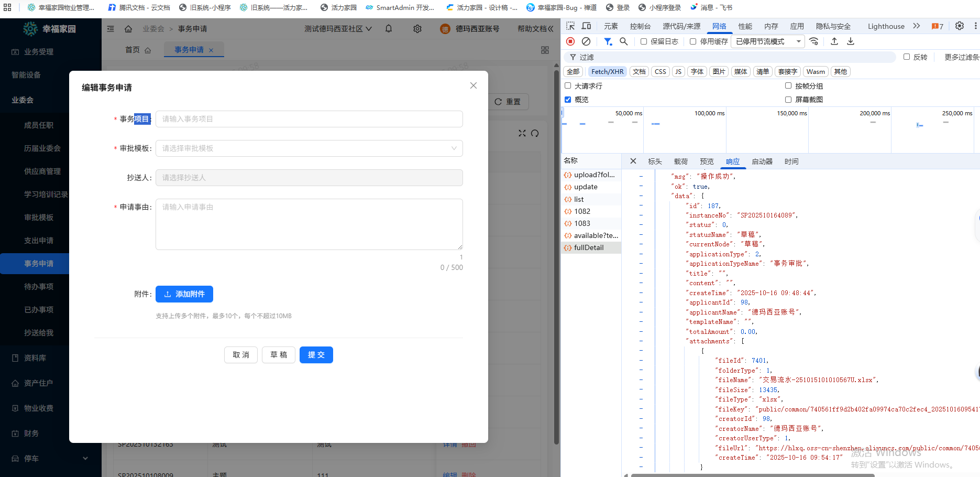Open the DevTools settings gear
The image size is (980, 477).
[x=959, y=26]
